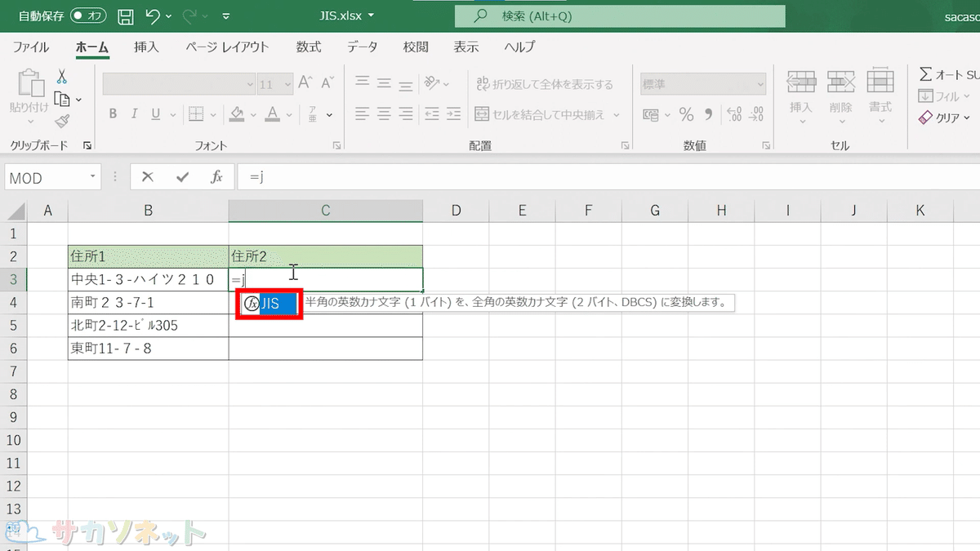Open the borders formatting icon
The width and height of the screenshot is (980, 551).
(x=196, y=113)
